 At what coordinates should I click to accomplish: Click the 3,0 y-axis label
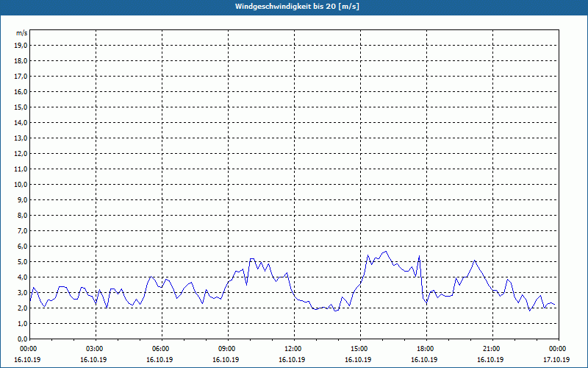coord(23,292)
